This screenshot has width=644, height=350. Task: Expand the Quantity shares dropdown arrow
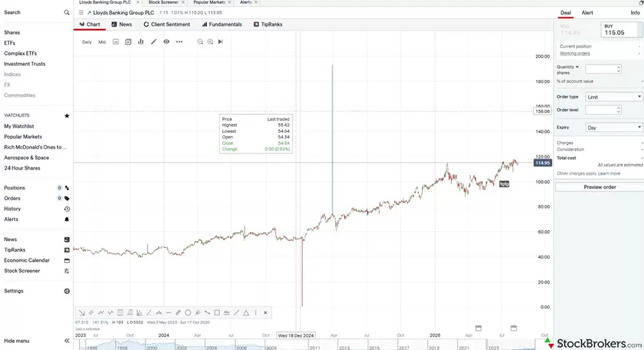pos(577,67)
